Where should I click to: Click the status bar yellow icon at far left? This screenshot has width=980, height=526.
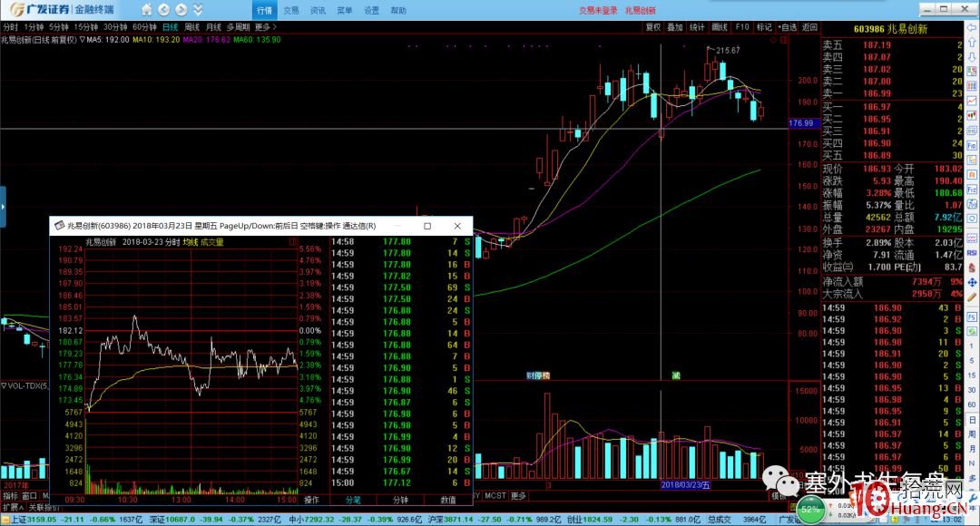click(5, 520)
